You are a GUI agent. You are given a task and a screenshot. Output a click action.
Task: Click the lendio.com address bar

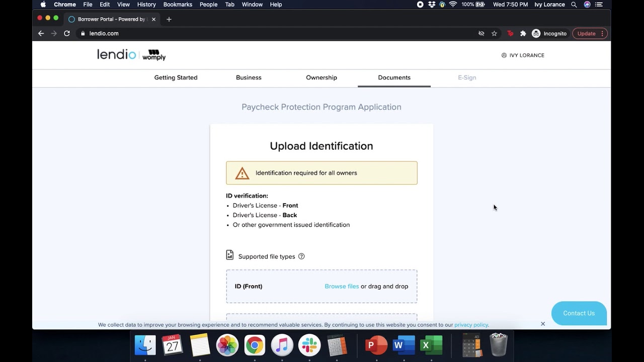pos(277,34)
